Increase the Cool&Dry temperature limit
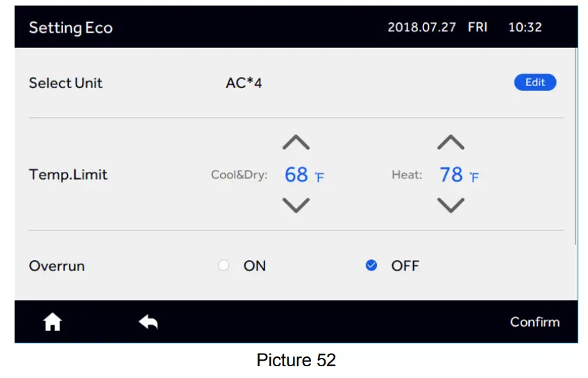The height and width of the screenshot is (378, 588). click(296, 143)
